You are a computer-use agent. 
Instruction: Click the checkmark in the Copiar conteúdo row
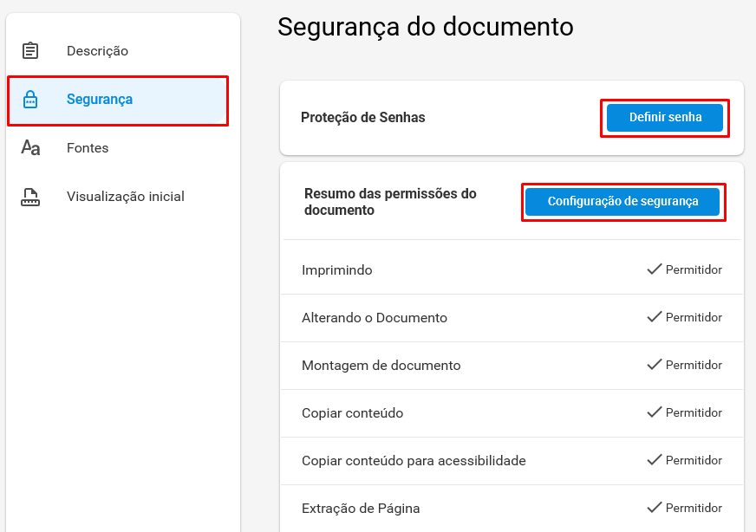[655, 412]
